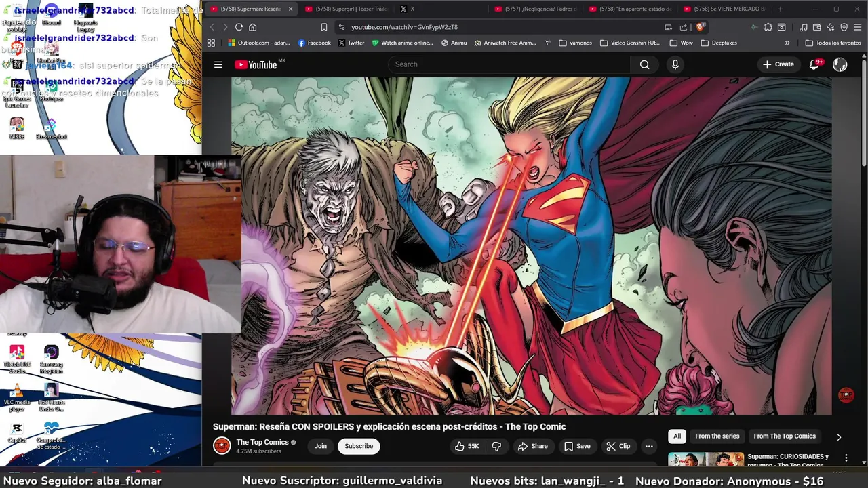
Task: Open options for Superman CURIOSIDADES video
Action: [846, 457]
